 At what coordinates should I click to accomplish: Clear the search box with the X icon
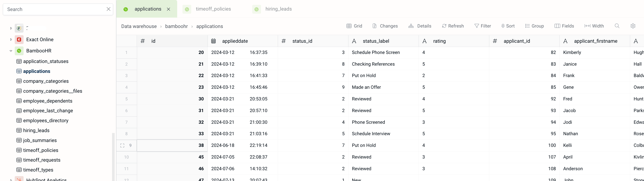point(109,9)
